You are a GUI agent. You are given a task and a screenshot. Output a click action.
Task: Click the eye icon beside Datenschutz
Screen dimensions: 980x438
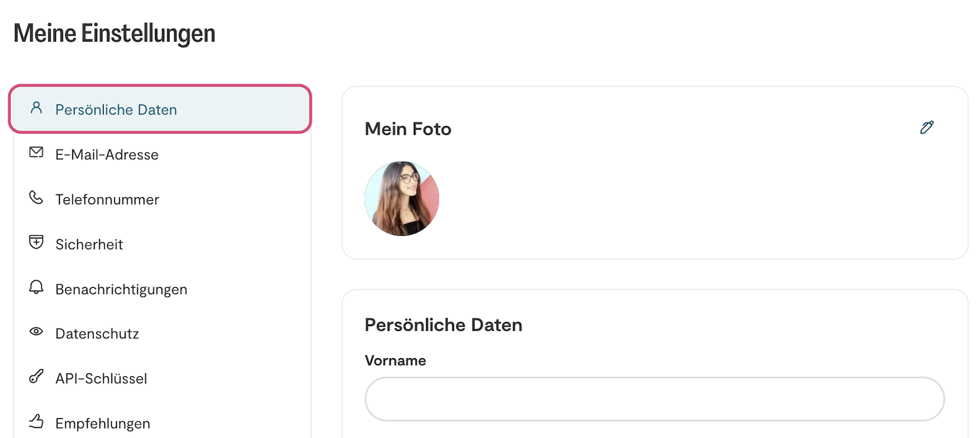click(36, 332)
